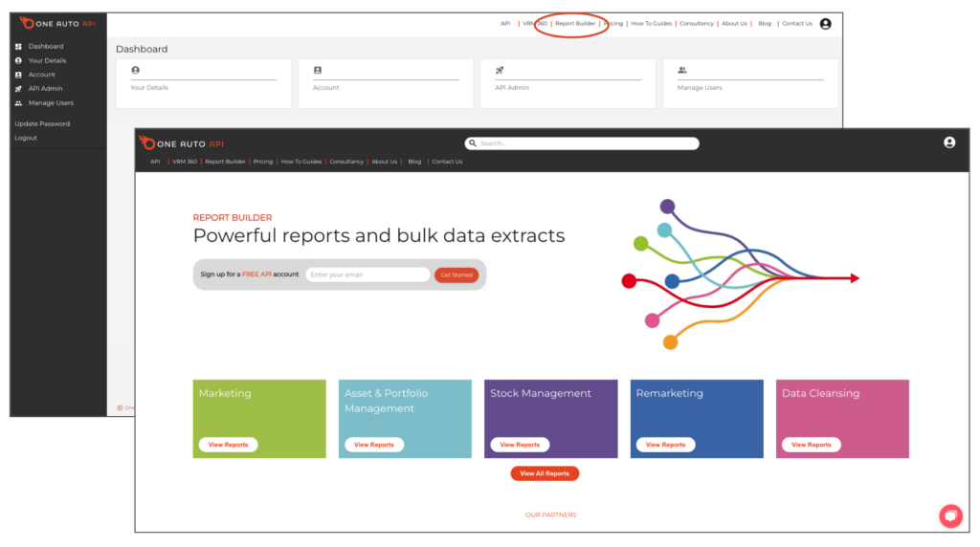Open user profile icon in dashboard window header
This screenshot has height=547, width=980.
[x=825, y=24]
